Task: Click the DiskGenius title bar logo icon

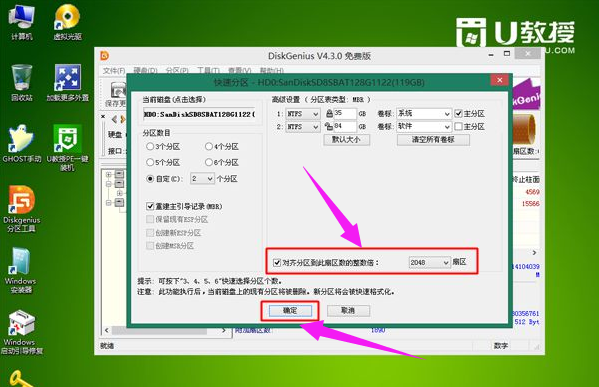Action: click(104, 56)
